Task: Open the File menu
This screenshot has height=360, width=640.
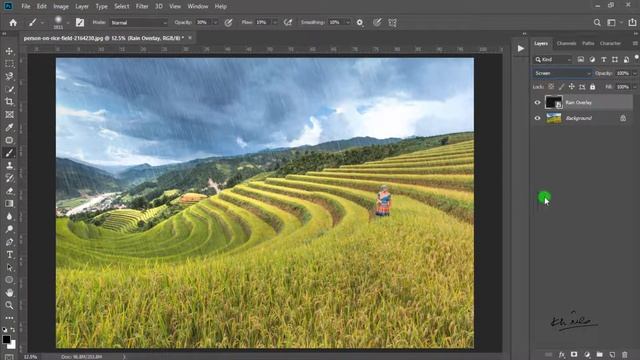Action: [26, 7]
